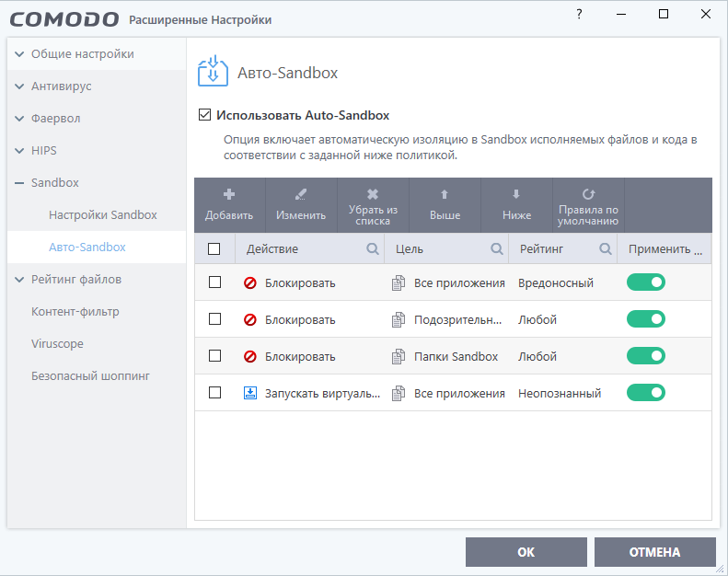Image resolution: width=728 pixels, height=576 pixels.
Task: Click the Убрать из списка cross icon
Action: [x=373, y=194]
